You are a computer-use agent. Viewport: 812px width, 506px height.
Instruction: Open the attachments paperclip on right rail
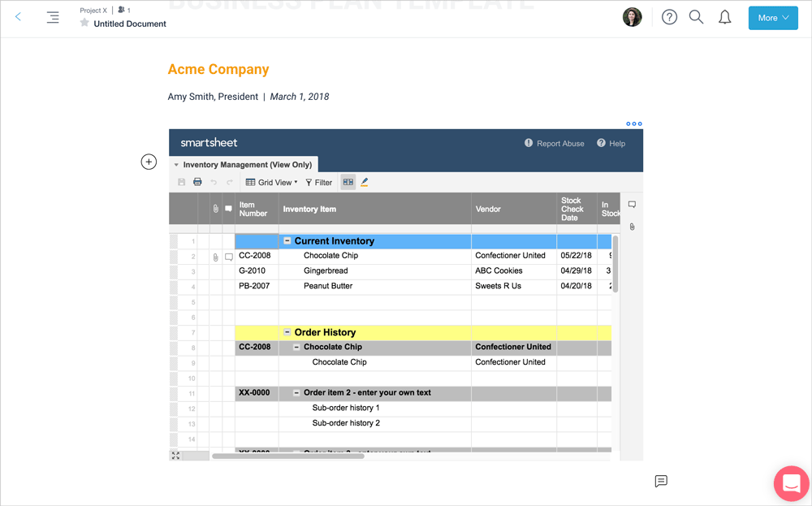[632, 227]
